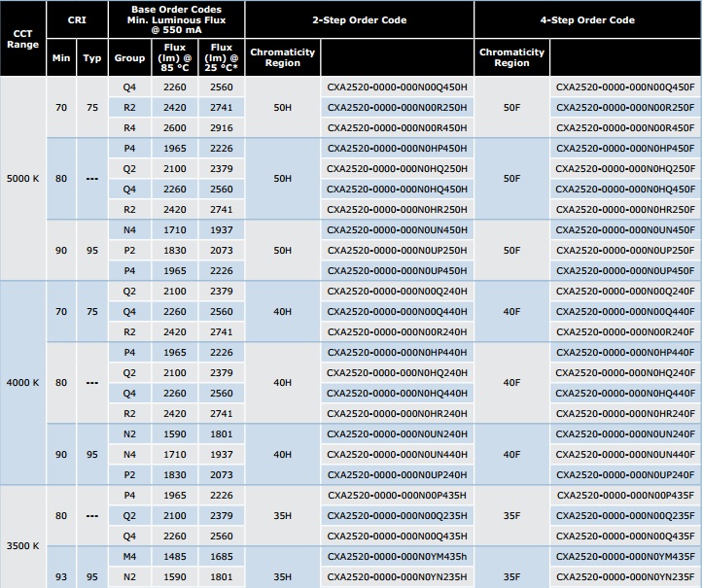Click the 4-Step Order Code header
703x588 pixels.
[587, 20]
